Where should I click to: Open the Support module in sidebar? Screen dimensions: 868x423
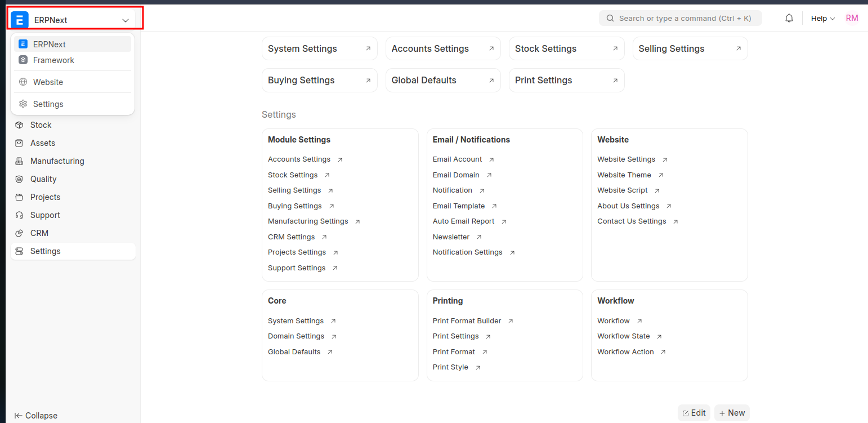(73, 215)
